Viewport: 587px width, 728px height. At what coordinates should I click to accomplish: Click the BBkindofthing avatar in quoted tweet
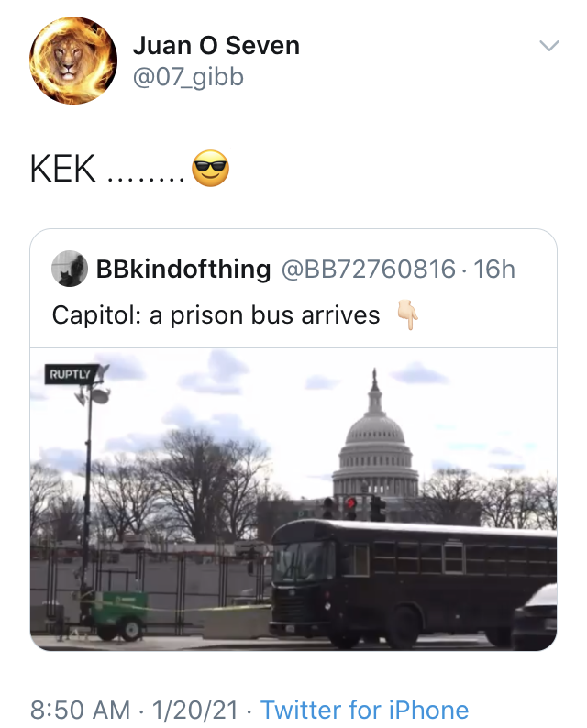pos(70,269)
